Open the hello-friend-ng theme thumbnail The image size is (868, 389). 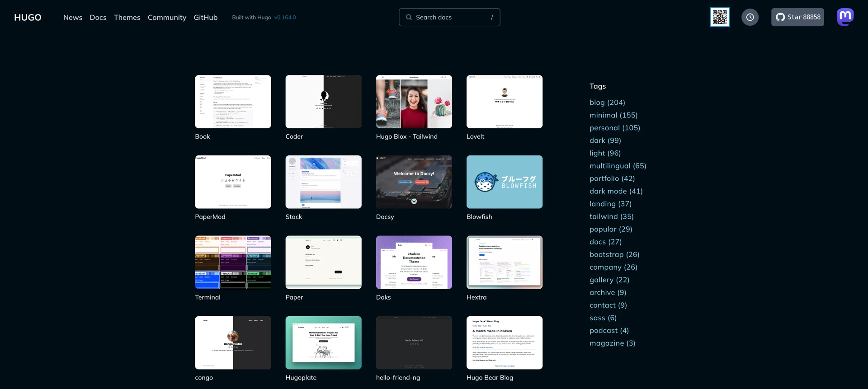point(414,343)
